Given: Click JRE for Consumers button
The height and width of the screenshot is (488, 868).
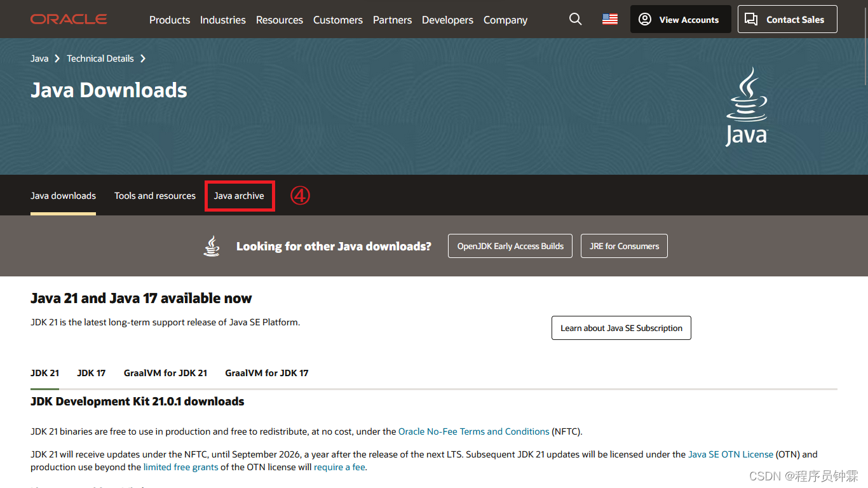Looking at the screenshot, I should 624,246.
